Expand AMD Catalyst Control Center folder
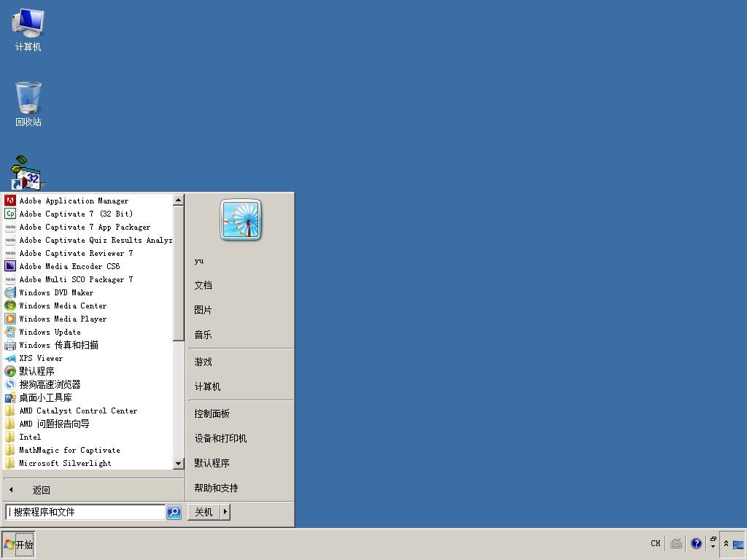The height and width of the screenshot is (560, 747). tap(77, 411)
